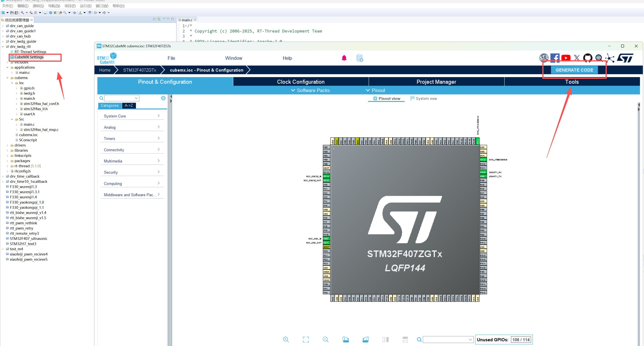Screen dimensions: 644x346
Task: Toggle Link with Editor in project explorer
Action: (159, 19)
